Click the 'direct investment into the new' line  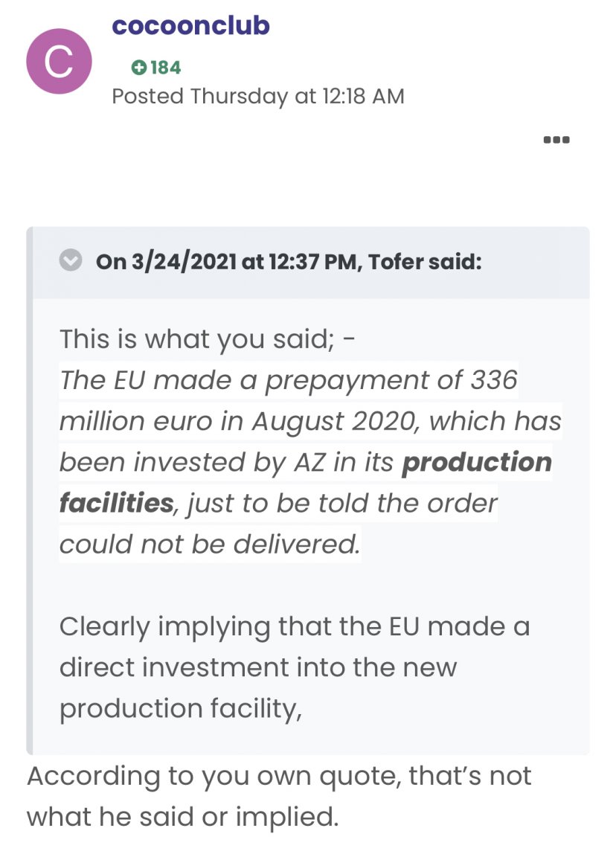click(257, 667)
